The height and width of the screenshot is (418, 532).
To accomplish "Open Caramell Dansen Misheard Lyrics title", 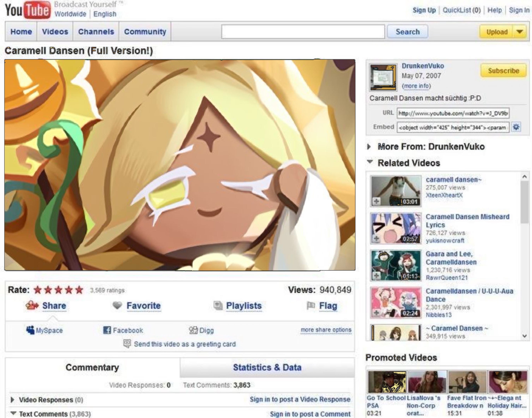I will pyautogui.click(x=467, y=220).
